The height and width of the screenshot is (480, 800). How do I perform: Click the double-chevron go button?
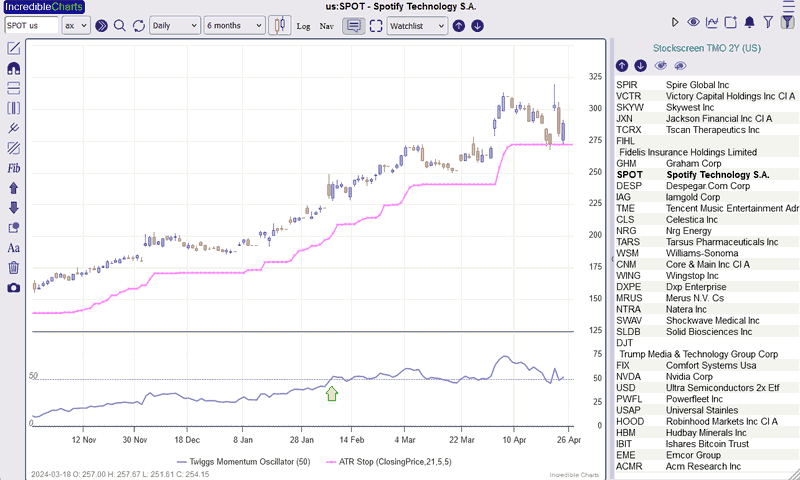102,26
